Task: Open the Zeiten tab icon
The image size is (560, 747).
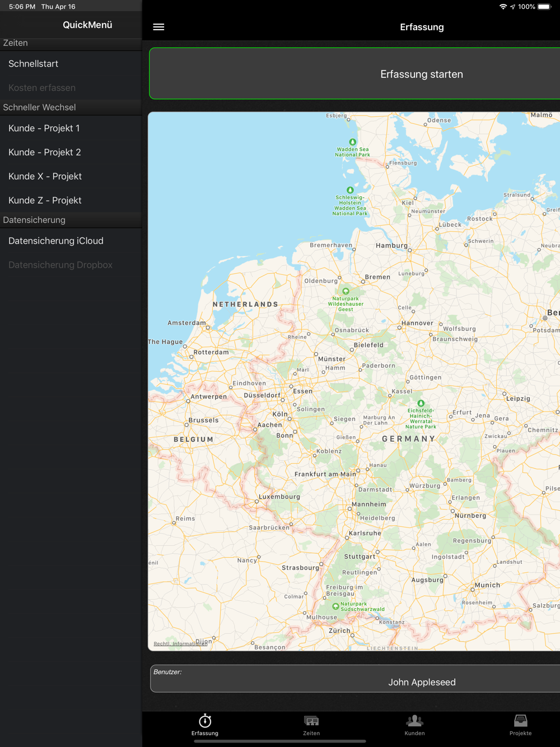Action: pyautogui.click(x=311, y=721)
